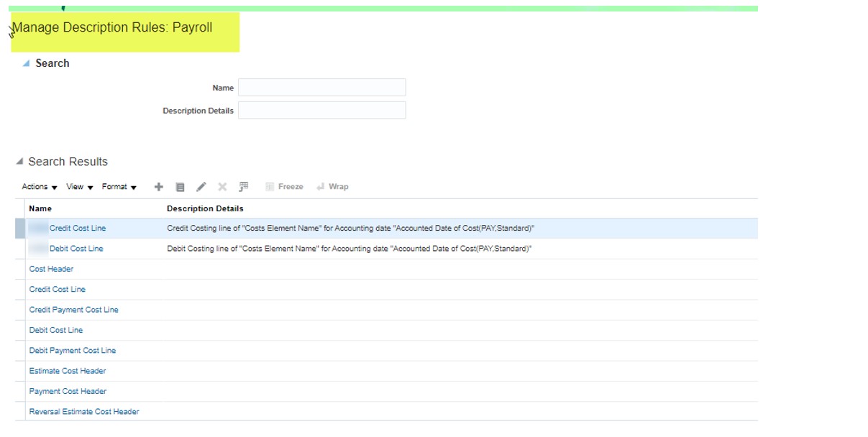The width and height of the screenshot is (868, 437).
Task: Open the Credit Payment Cost Line link
Action: point(73,310)
